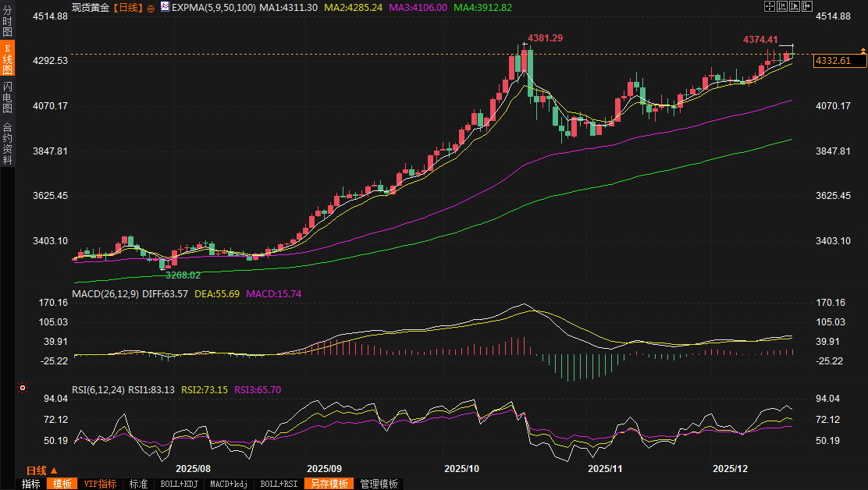The image size is (868, 490).
Task: Click the 另存模板 button
Action: coord(329,484)
